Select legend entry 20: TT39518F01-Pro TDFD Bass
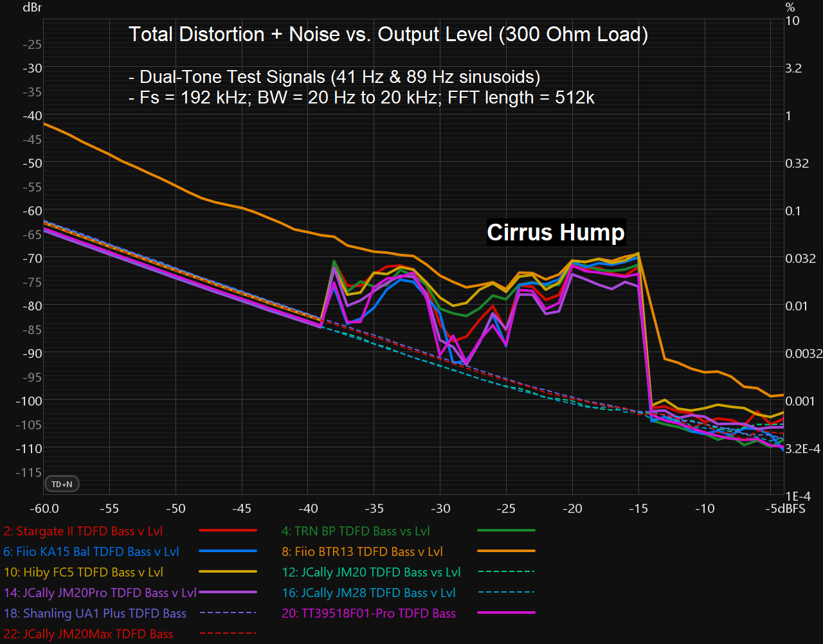Viewport: 823px width, 644px height. click(368, 614)
